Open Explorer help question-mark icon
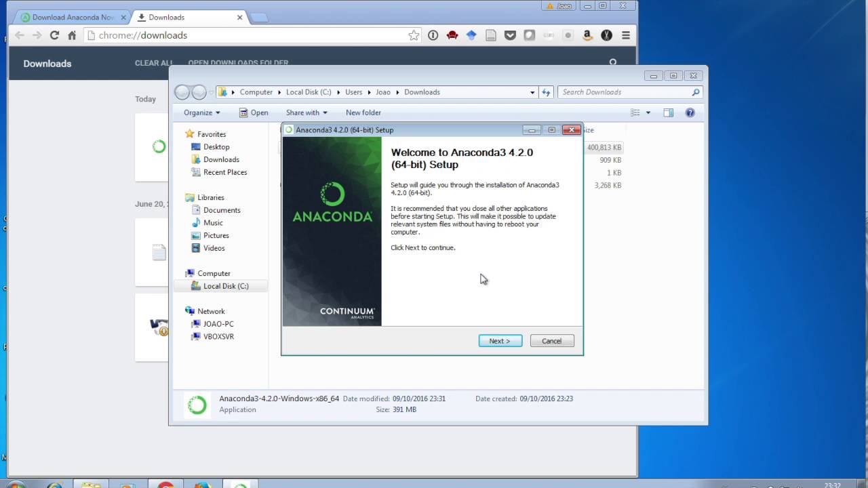 coord(690,113)
